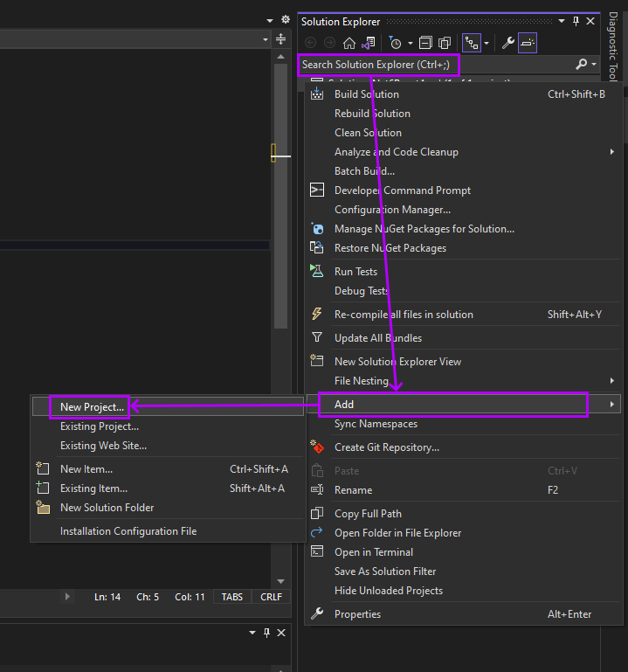The width and height of the screenshot is (628, 672).
Task: Toggle the tree sync view button in toolbar
Action: click(x=472, y=43)
